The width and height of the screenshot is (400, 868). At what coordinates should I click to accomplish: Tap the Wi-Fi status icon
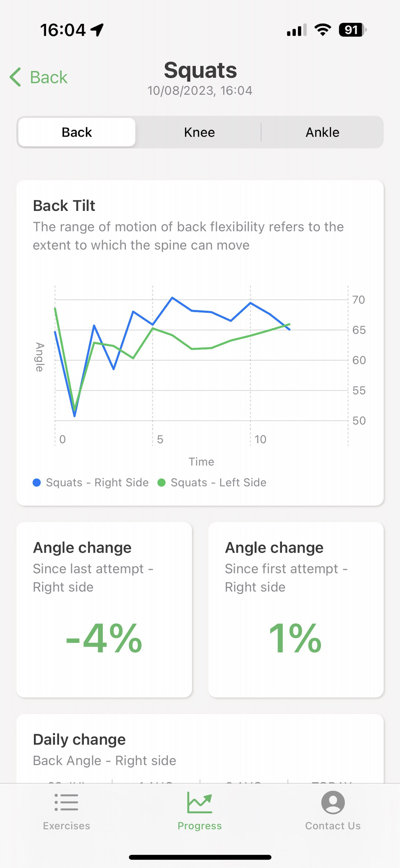(322, 30)
